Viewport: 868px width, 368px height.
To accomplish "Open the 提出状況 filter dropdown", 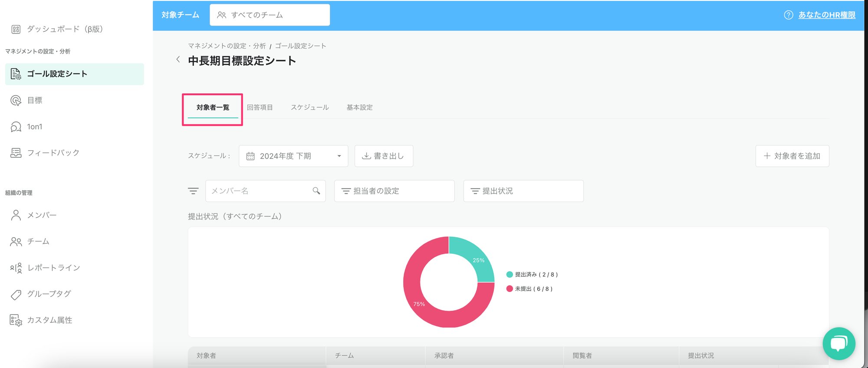I will click(523, 191).
